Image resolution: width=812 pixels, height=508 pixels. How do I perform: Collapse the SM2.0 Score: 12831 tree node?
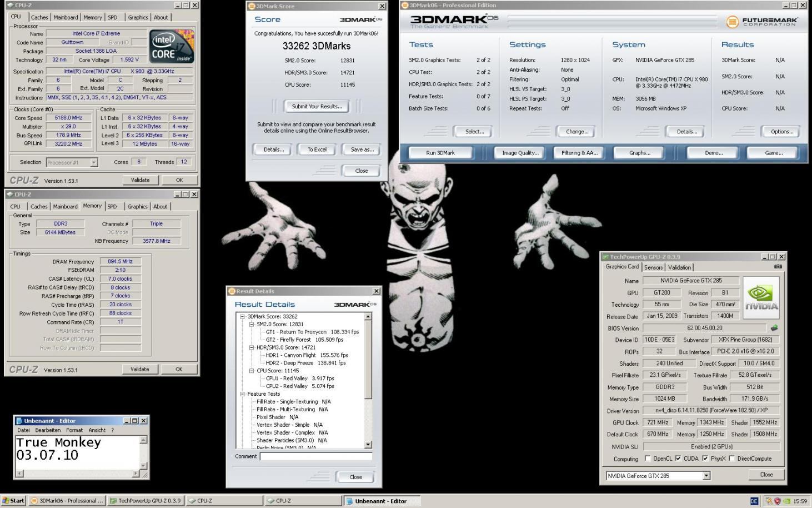pyautogui.click(x=251, y=324)
